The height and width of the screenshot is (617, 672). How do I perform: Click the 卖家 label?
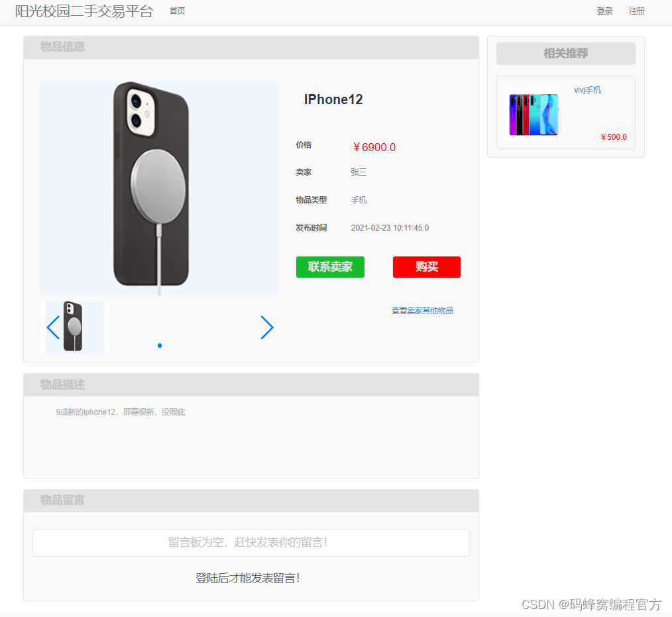point(304,172)
